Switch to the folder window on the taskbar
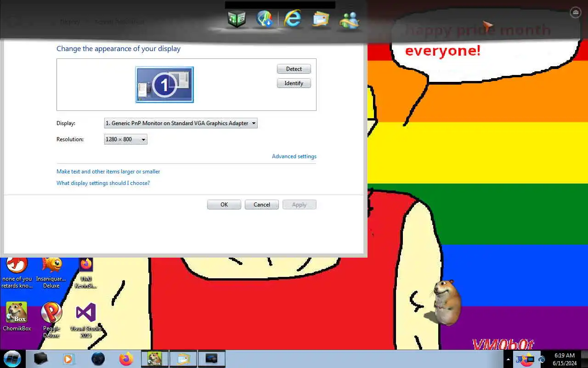Screen dimensions: 588x368 pos(183,359)
